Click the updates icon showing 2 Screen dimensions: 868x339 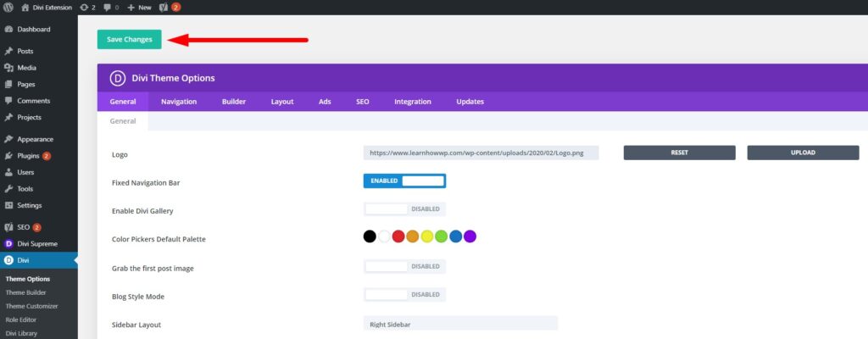click(x=84, y=7)
